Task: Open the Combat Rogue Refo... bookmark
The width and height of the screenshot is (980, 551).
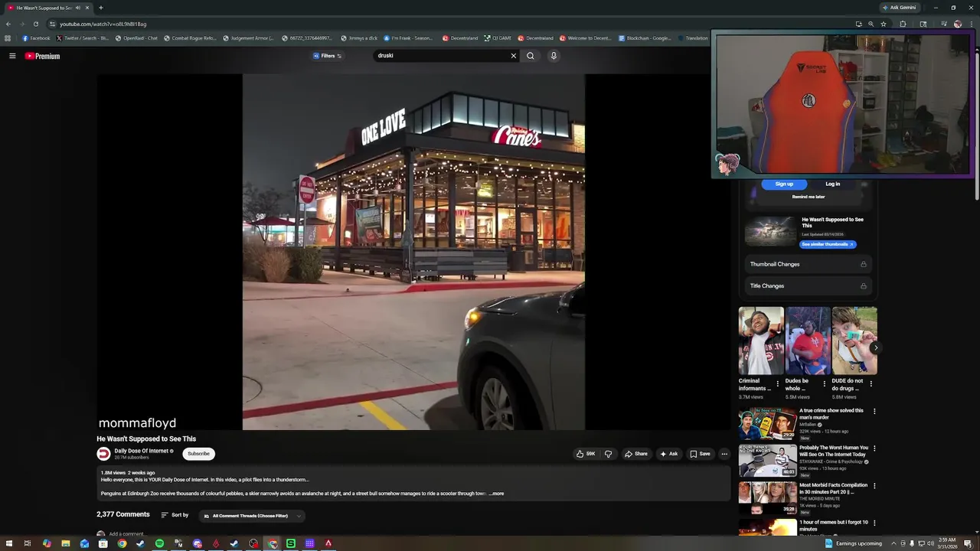Action: pyautogui.click(x=190, y=37)
